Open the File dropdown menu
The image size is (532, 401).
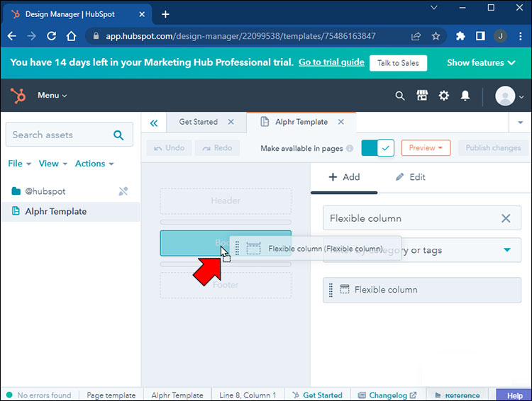click(20, 164)
